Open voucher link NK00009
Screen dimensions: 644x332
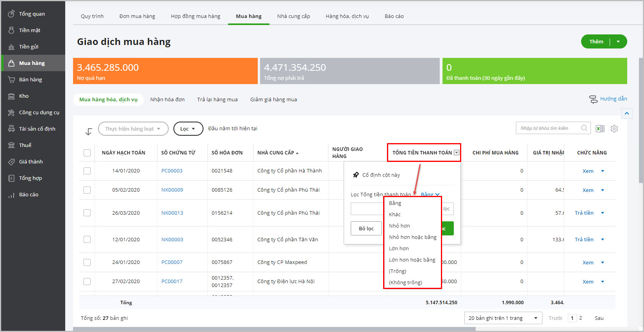tap(172, 190)
